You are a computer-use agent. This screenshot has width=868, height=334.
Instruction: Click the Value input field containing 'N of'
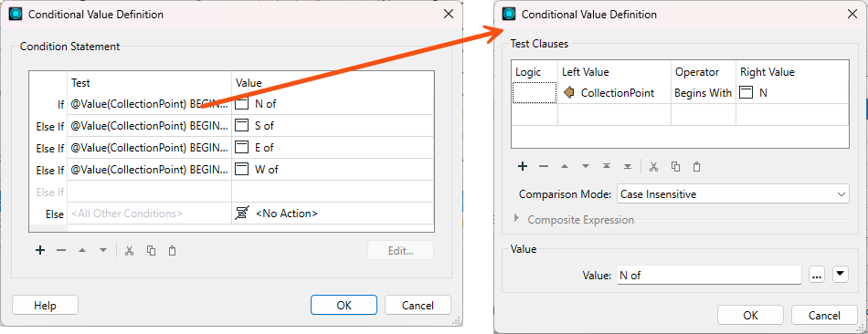coord(709,275)
